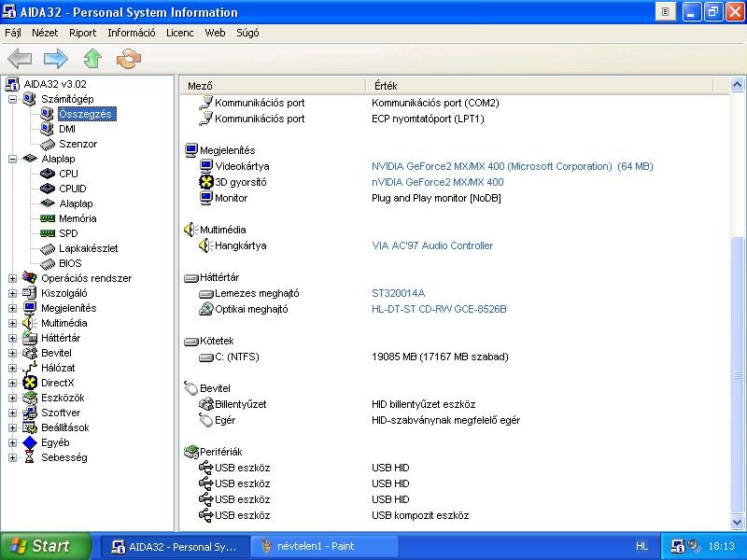Click the Lapkakészlet chipset icon
This screenshot has height=560, width=747.
coord(48,248)
